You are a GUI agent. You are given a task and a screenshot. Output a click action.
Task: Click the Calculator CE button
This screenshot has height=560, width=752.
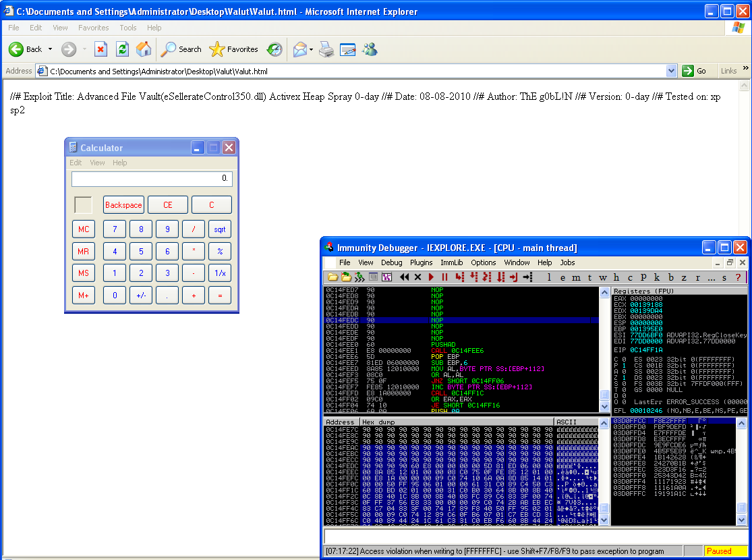(167, 205)
